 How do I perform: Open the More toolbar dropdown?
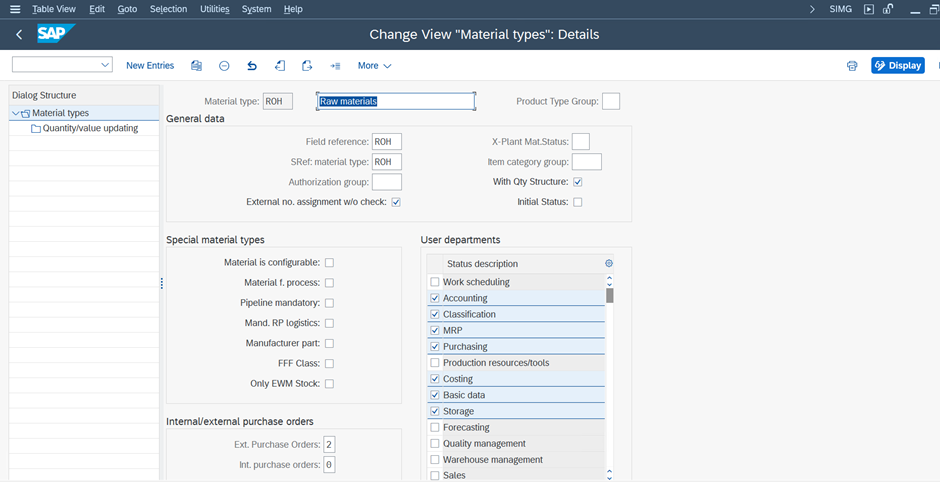[375, 66]
